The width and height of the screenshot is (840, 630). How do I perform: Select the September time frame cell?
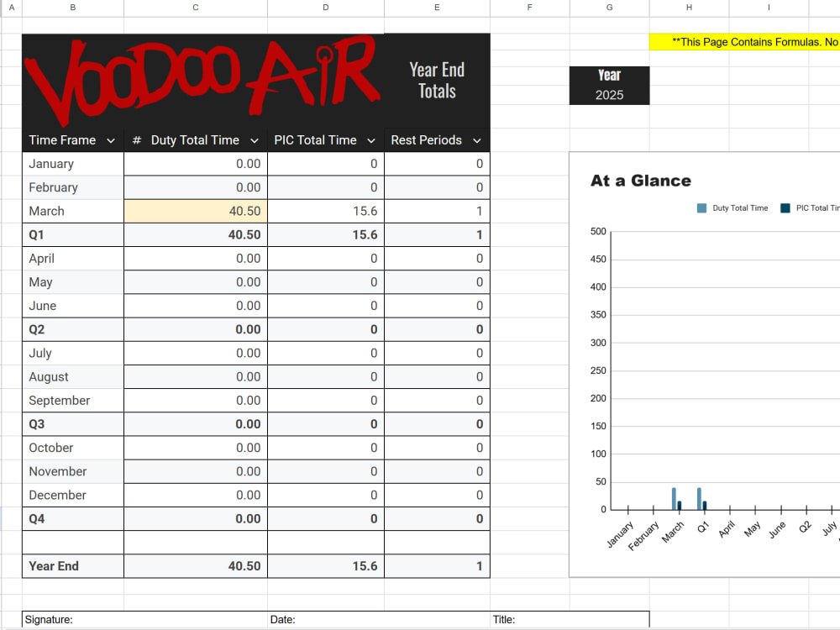point(73,400)
